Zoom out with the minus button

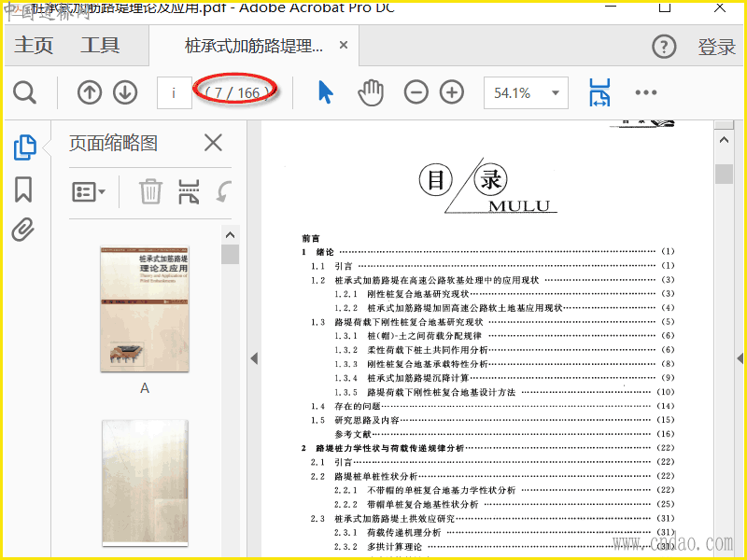416,92
